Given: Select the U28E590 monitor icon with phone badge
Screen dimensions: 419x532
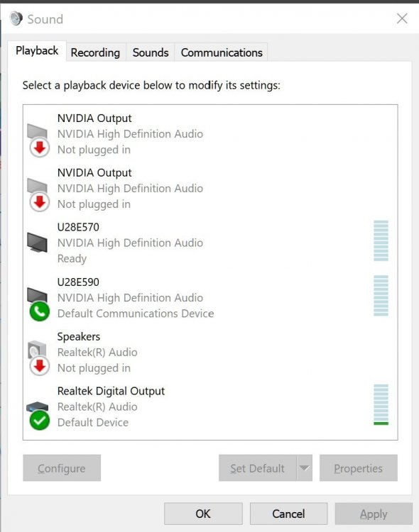Looking at the screenshot, I should [38, 304].
